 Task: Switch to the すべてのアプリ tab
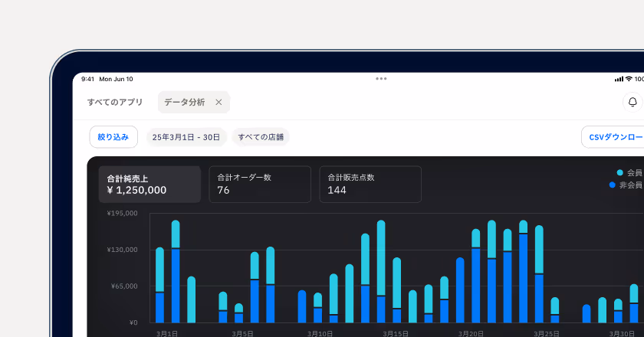pyautogui.click(x=114, y=102)
